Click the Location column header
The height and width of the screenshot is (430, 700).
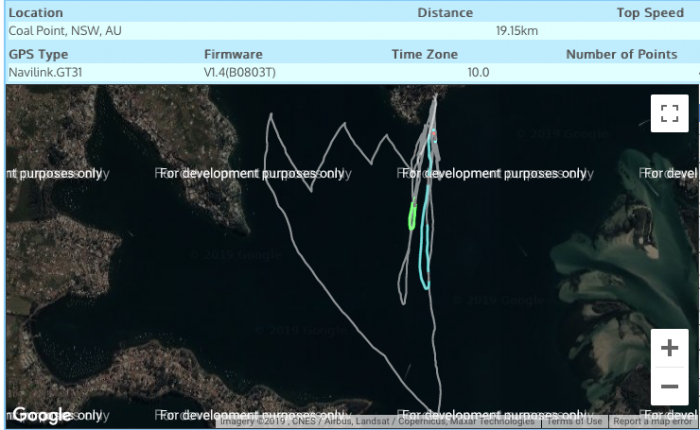coord(36,13)
